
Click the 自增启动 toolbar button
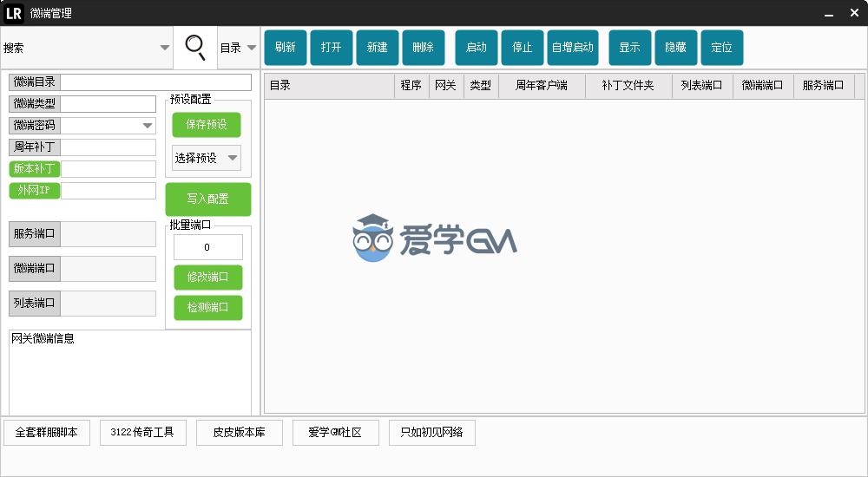coord(572,48)
